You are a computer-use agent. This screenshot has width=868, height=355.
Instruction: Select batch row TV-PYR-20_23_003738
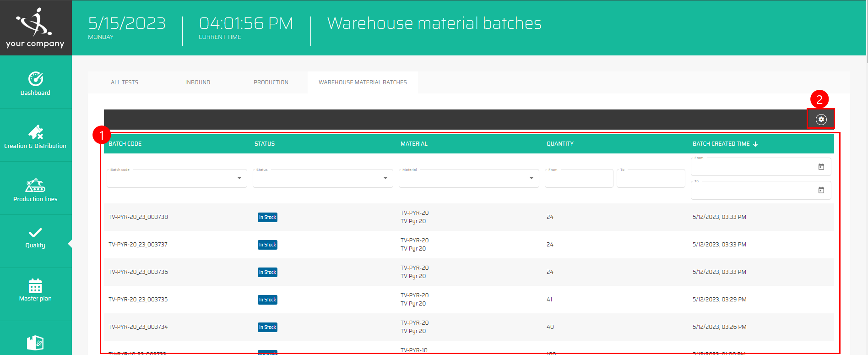tap(138, 217)
